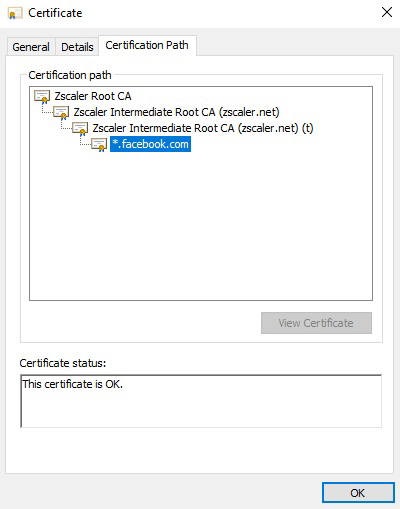Select the intermediate CA entry ending with (t)
Viewport: 400px width, 509px height.
point(203,128)
